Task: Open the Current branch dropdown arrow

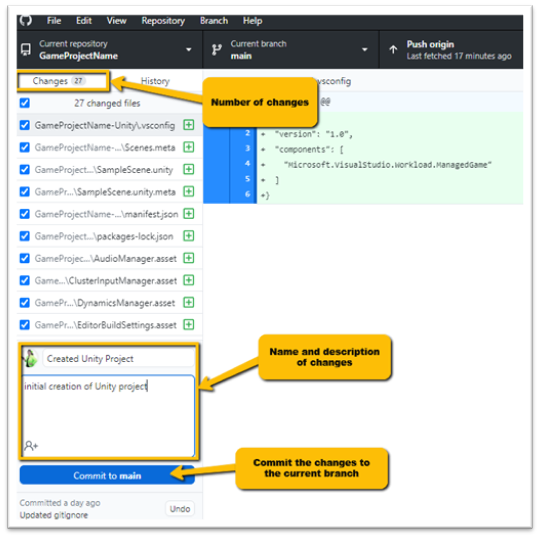Action: click(x=365, y=50)
